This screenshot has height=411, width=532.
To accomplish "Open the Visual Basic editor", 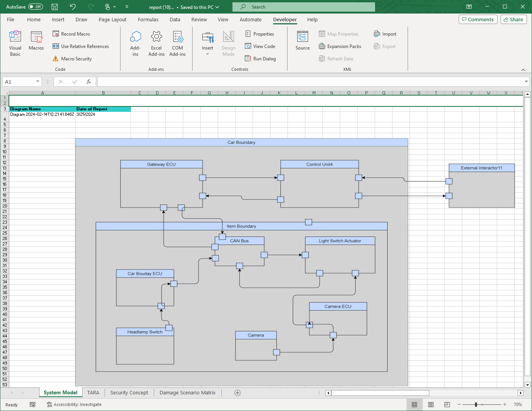I will tap(15, 43).
